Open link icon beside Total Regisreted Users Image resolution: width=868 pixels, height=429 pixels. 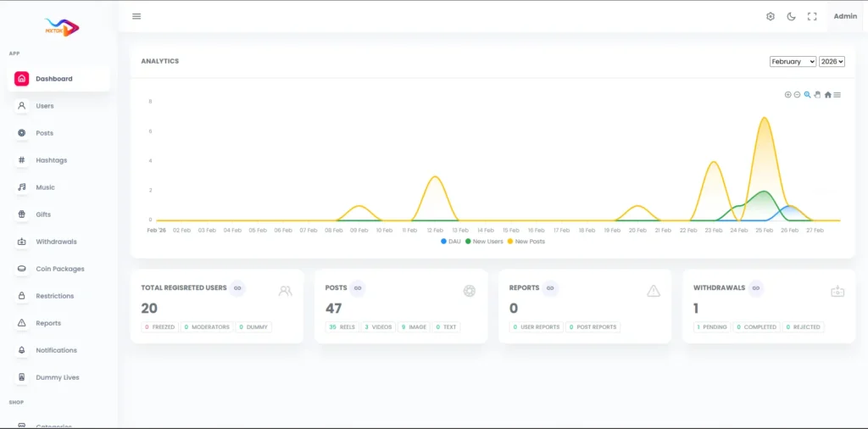237,288
